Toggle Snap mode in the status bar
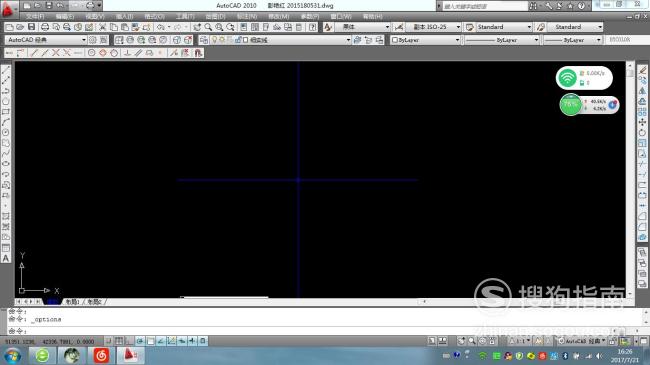Image resolution: width=650 pixels, height=365 pixels. pyautogui.click(x=109, y=341)
